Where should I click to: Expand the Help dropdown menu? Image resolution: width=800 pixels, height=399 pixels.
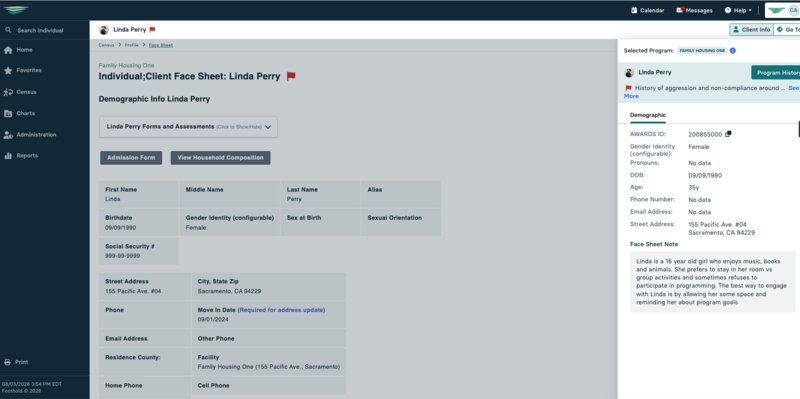click(x=738, y=10)
